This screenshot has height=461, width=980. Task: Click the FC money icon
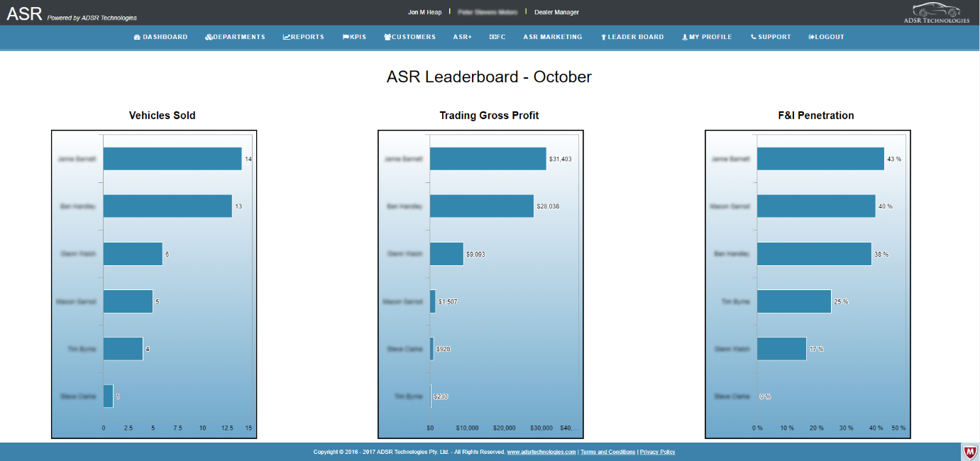pos(492,37)
